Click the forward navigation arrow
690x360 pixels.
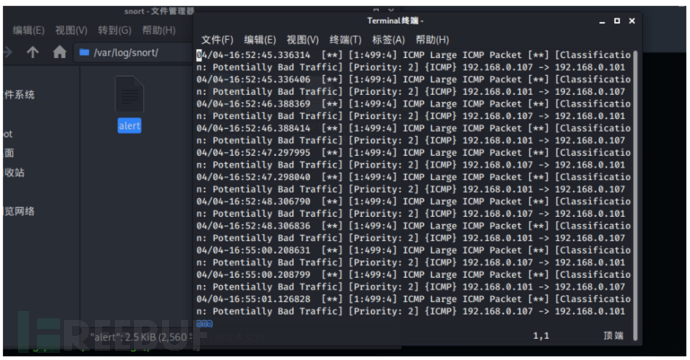(8, 52)
